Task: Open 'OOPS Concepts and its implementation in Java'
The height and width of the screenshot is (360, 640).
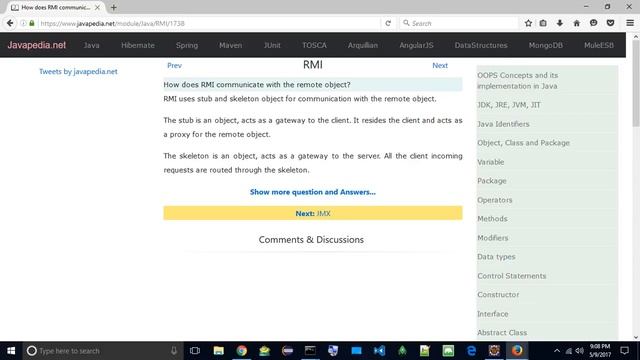Action: pos(518,81)
